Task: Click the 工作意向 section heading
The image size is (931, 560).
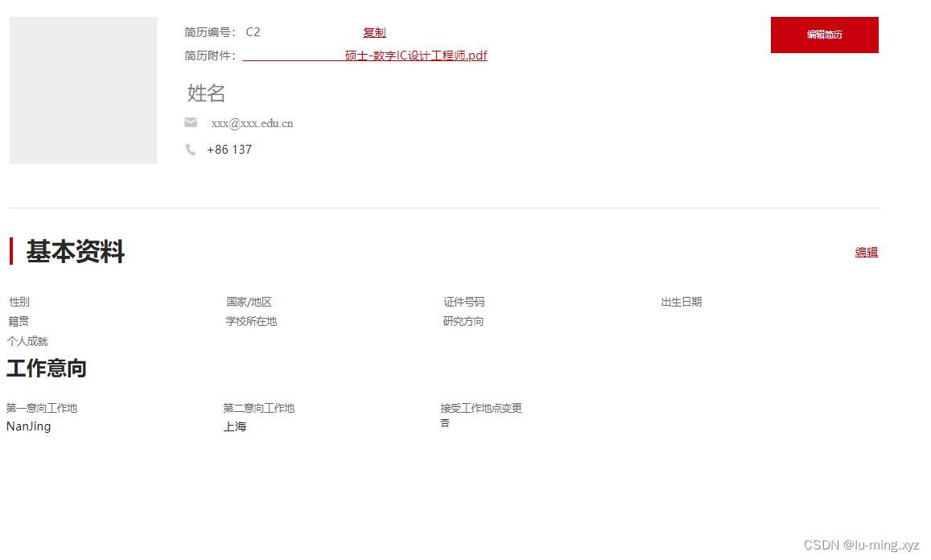Action: point(46,368)
